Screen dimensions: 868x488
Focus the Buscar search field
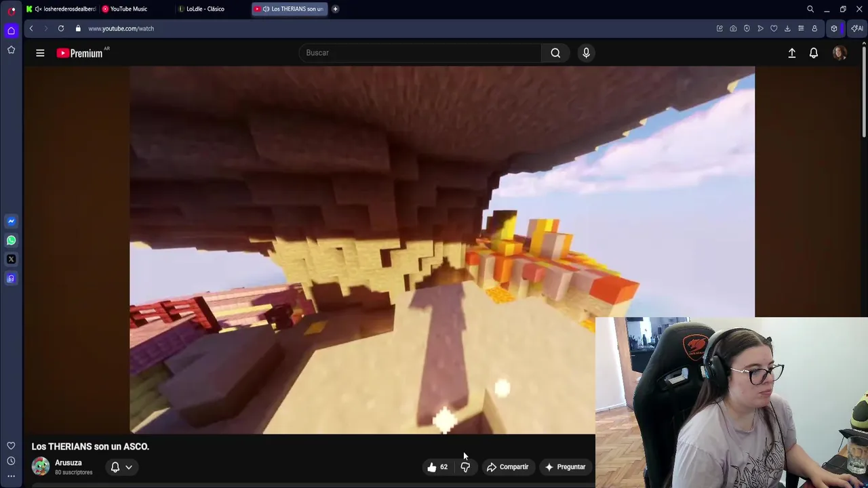420,53
